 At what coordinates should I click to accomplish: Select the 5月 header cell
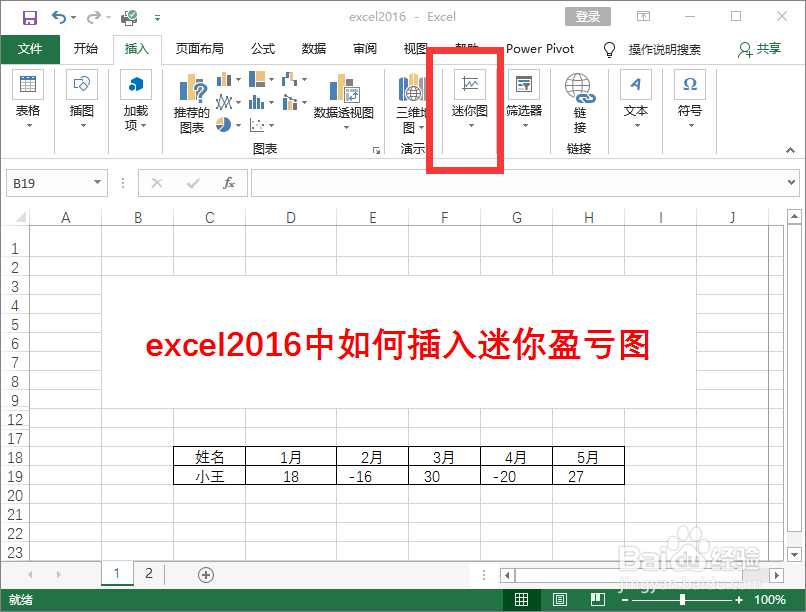point(588,456)
